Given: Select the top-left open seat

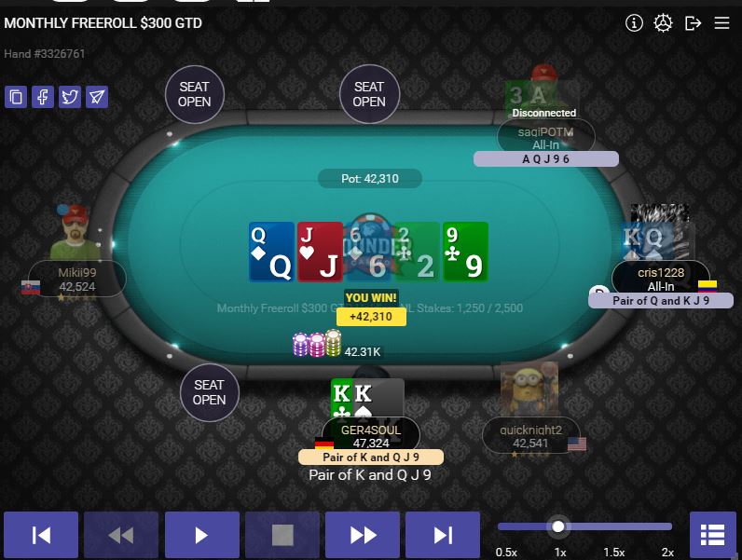Looking at the screenshot, I should [x=195, y=95].
